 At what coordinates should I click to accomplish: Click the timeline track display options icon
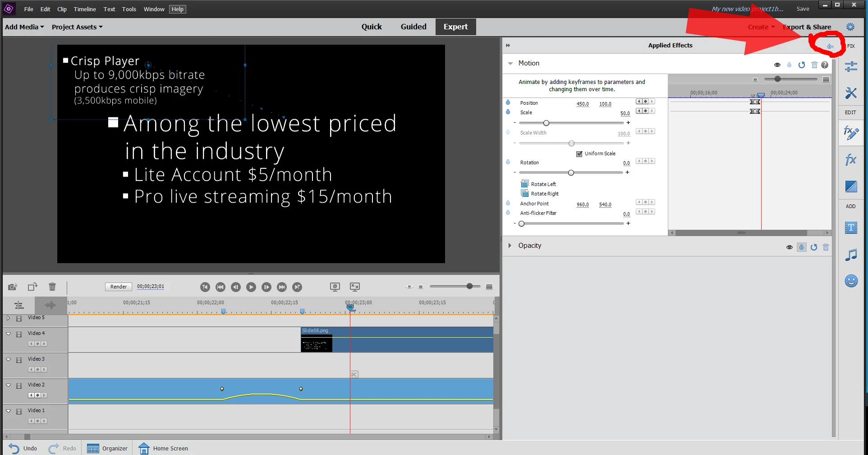click(x=18, y=306)
